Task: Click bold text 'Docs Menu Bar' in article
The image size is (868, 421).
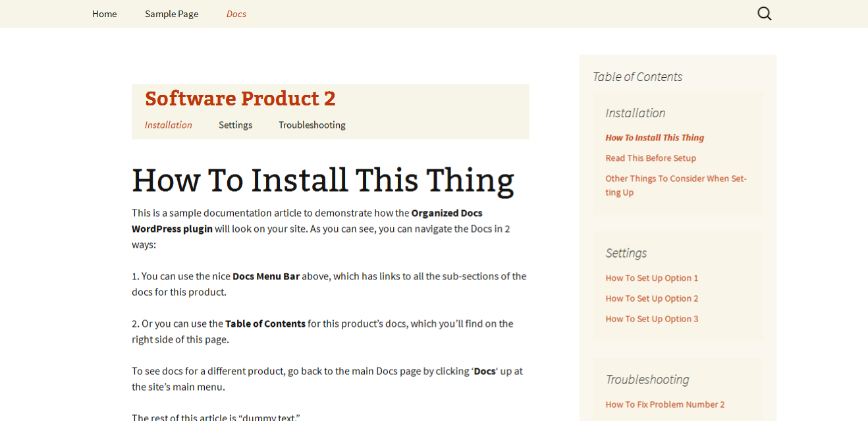Action: click(266, 276)
